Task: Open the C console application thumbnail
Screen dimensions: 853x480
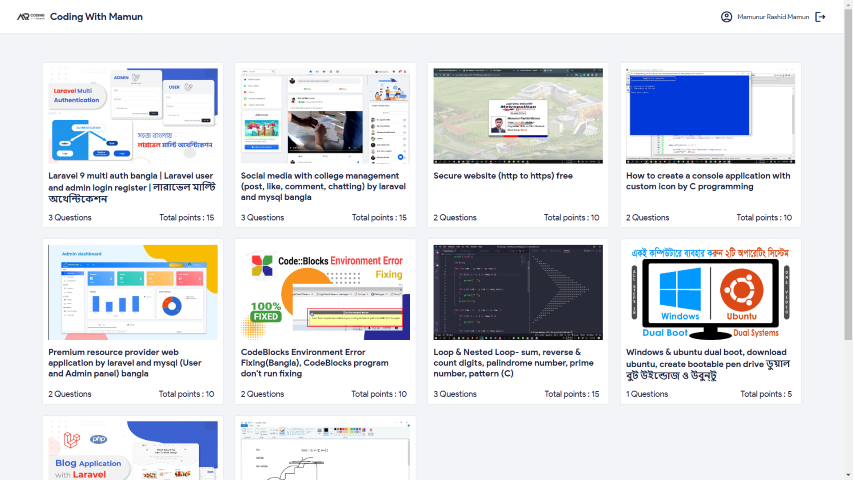Action: 710,116
